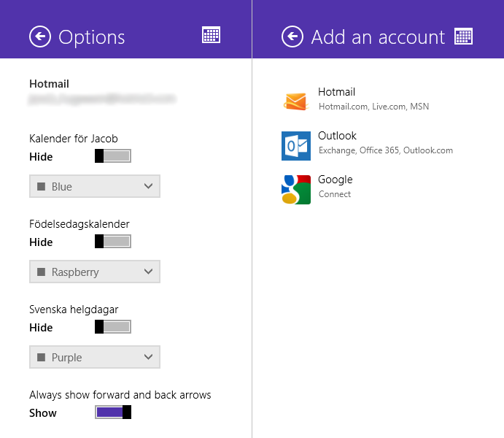The image size is (504, 438).
Task: Expand the Raspberry color dropdown
Action: click(x=94, y=272)
